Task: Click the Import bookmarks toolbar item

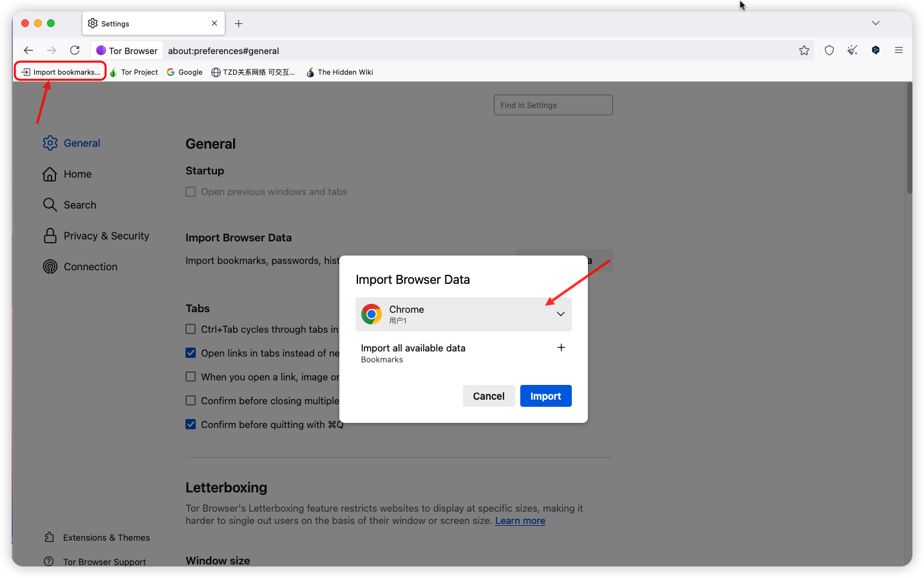Action: pos(61,72)
